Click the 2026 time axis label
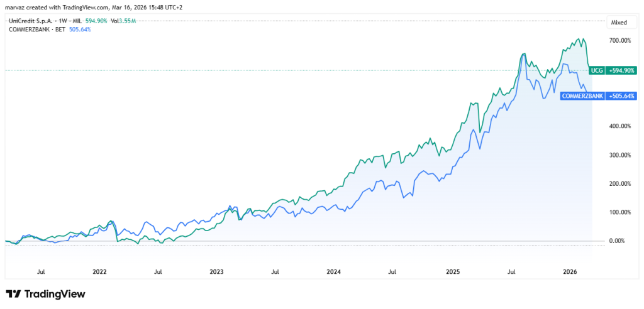Viewport: 644px width, 309px height. pyautogui.click(x=570, y=272)
